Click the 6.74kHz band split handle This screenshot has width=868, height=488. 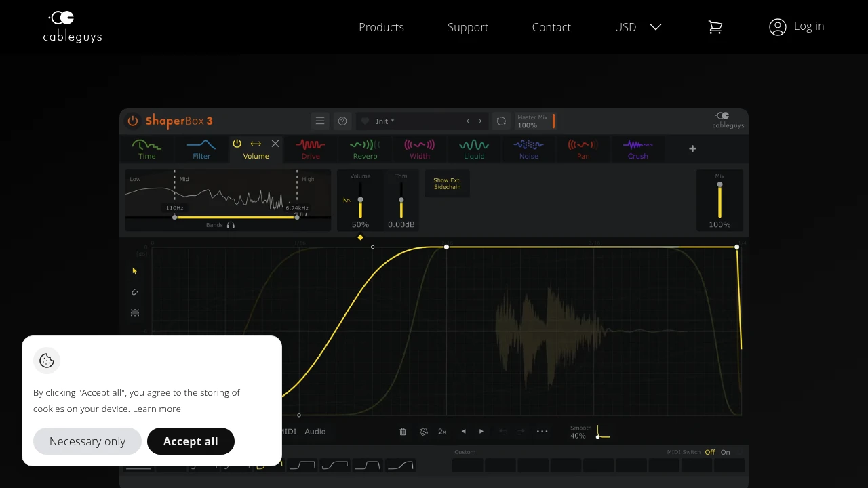pyautogui.click(x=297, y=217)
